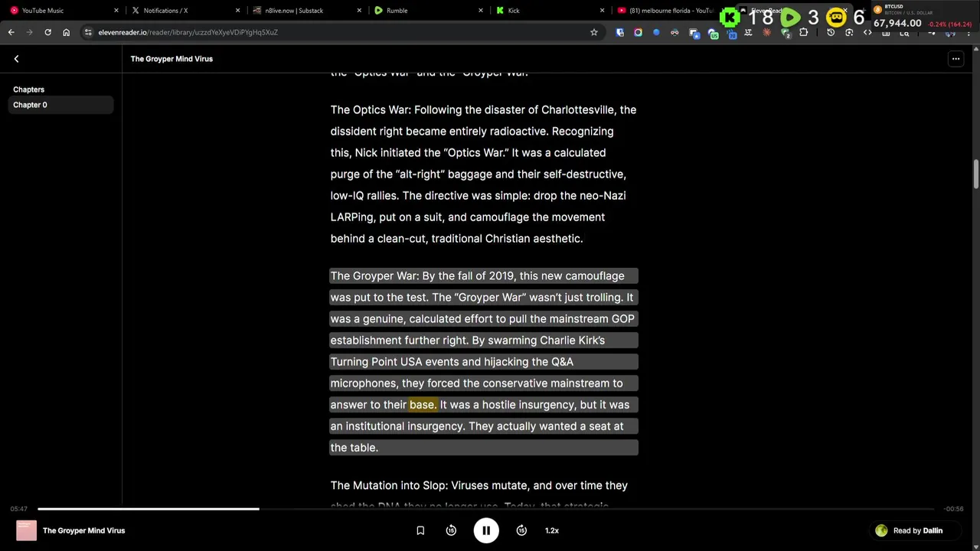Open the Chrome three-dot browser menu
Image resolution: width=980 pixels, height=551 pixels.
click(x=969, y=32)
